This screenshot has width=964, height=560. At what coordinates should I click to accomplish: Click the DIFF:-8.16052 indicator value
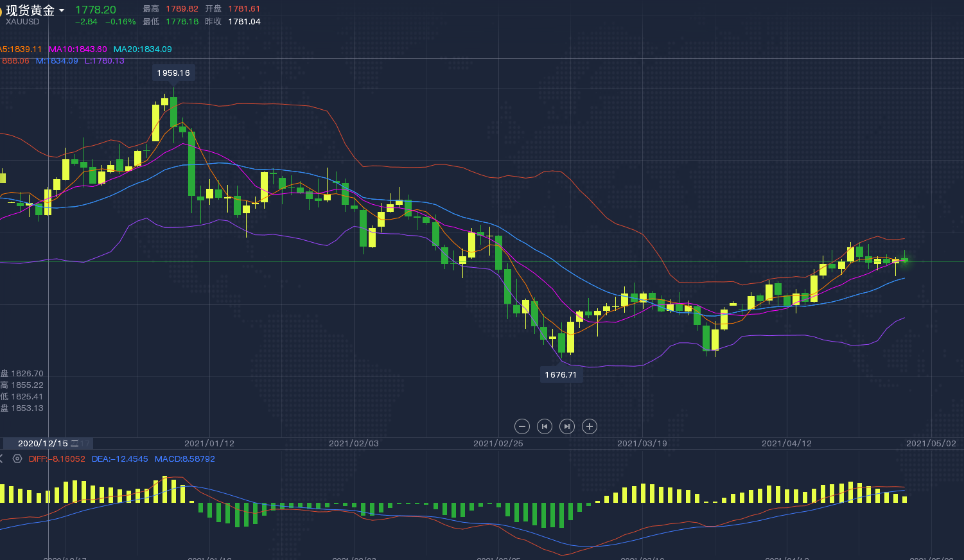tap(57, 459)
